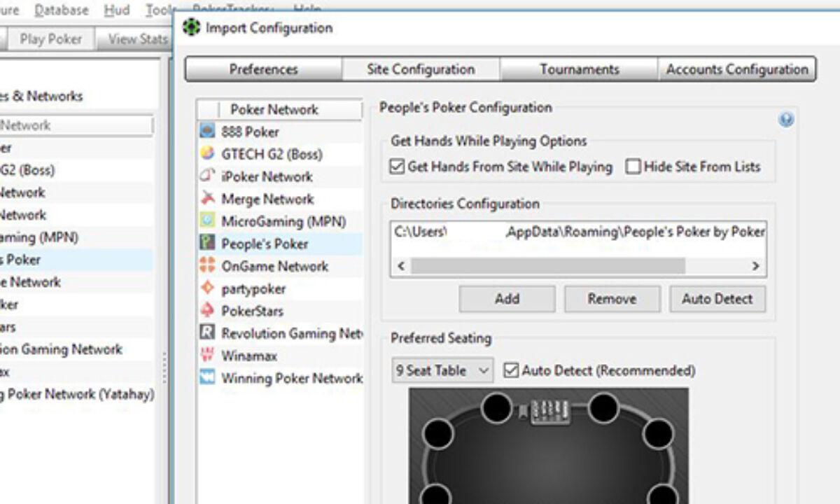Click the partypoker site icon

click(x=207, y=288)
